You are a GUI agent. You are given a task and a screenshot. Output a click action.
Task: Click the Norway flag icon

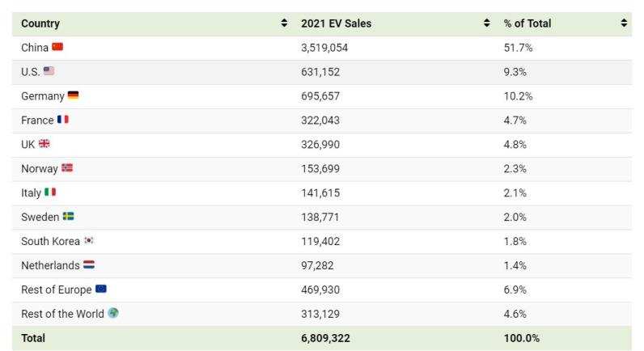[x=67, y=168]
